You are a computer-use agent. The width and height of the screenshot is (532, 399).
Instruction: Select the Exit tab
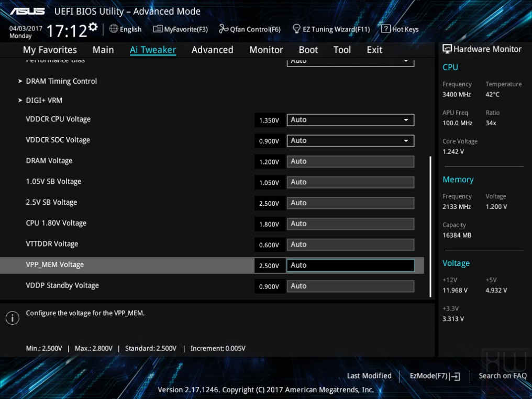click(x=374, y=50)
